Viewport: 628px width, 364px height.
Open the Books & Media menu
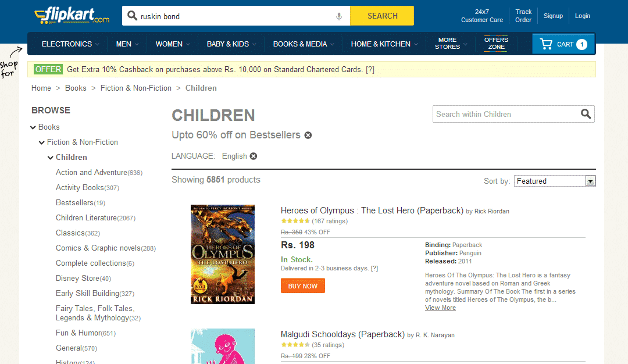pyautogui.click(x=303, y=44)
